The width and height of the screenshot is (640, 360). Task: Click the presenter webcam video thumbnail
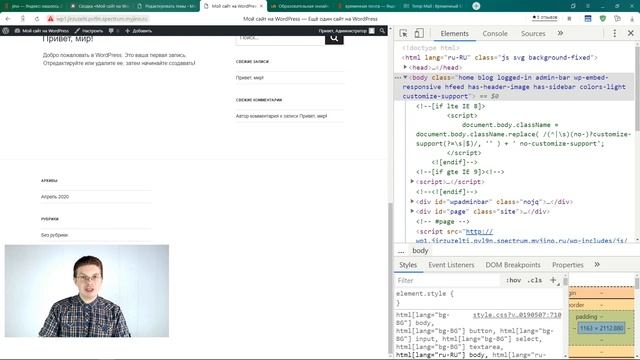pyautogui.click(x=87, y=291)
